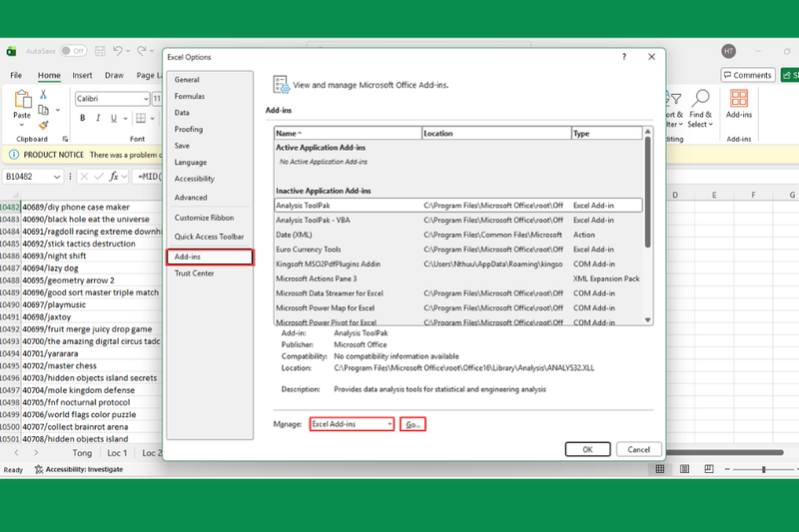This screenshot has width=799, height=532.
Task: Select the Formulas options category
Action: click(x=210, y=96)
